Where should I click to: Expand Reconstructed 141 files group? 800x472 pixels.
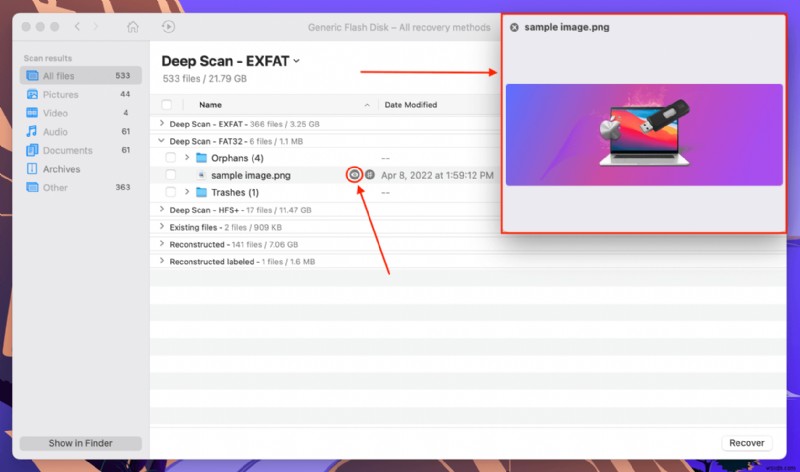[x=162, y=244]
